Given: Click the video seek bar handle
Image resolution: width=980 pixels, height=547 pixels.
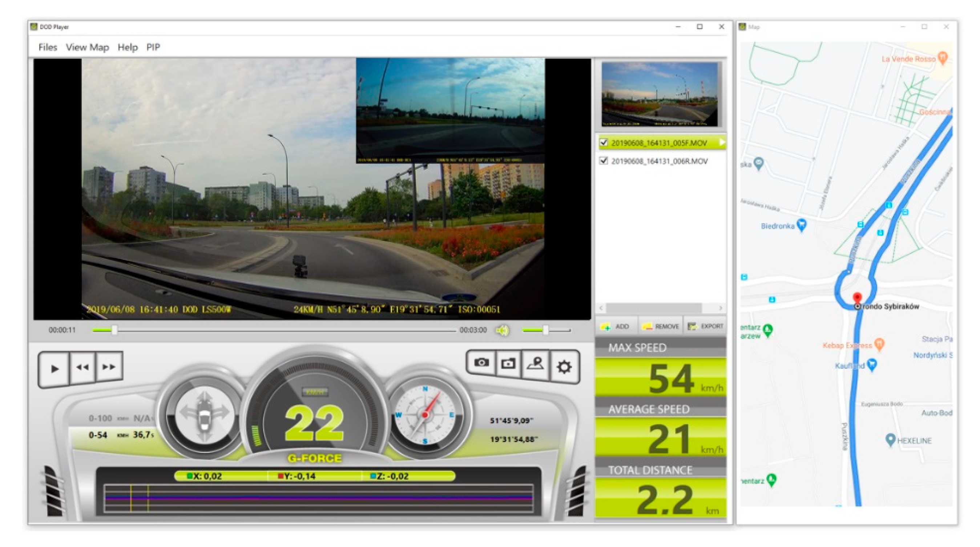Looking at the screenshot, I should (114, 330).
